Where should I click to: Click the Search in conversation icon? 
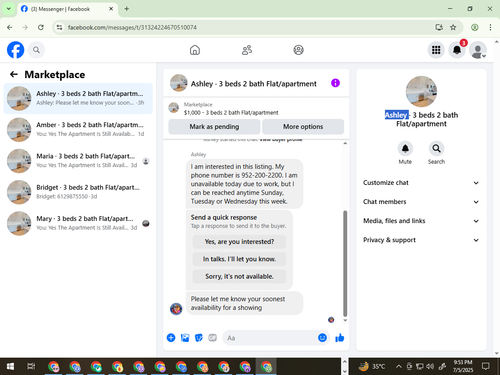coord(436,148)
